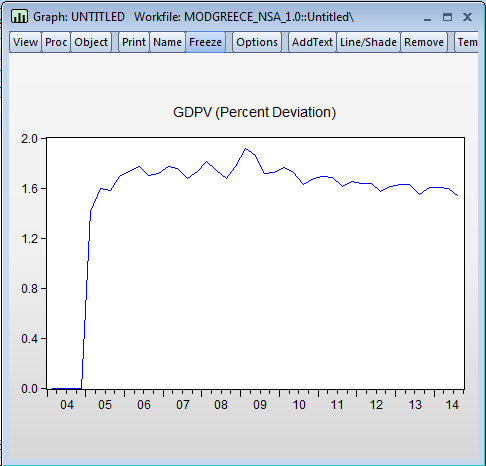Click the 06 year label on horizontal axis
Image resolution: width=486 pixels, height=466 pixels.
pos(144,405)
